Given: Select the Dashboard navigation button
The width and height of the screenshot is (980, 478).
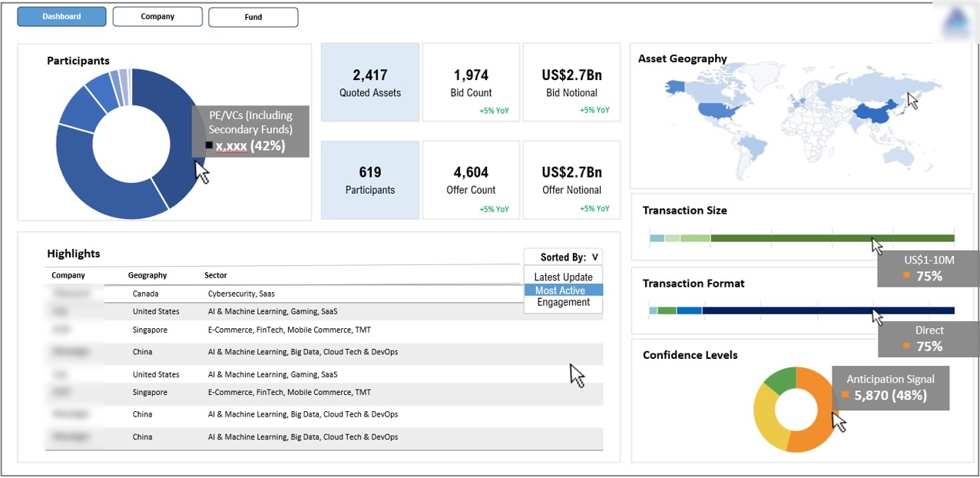Looking at the screenshot, I should 61,15.
